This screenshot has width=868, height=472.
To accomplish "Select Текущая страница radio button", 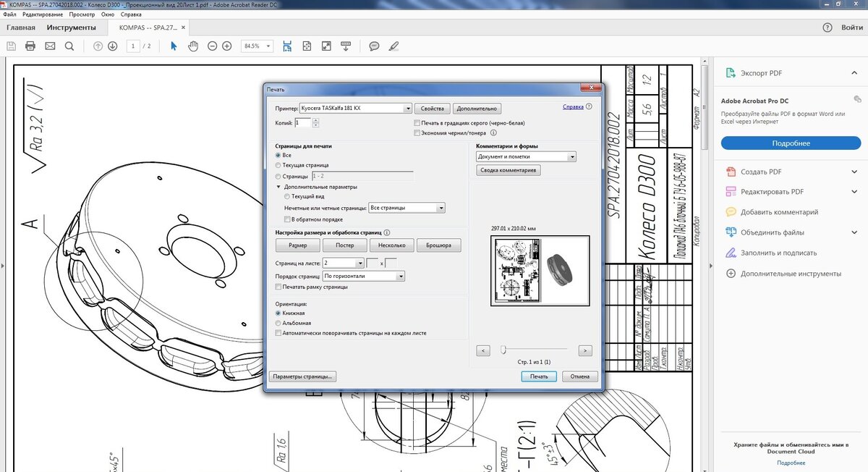I will coord(278,165).
